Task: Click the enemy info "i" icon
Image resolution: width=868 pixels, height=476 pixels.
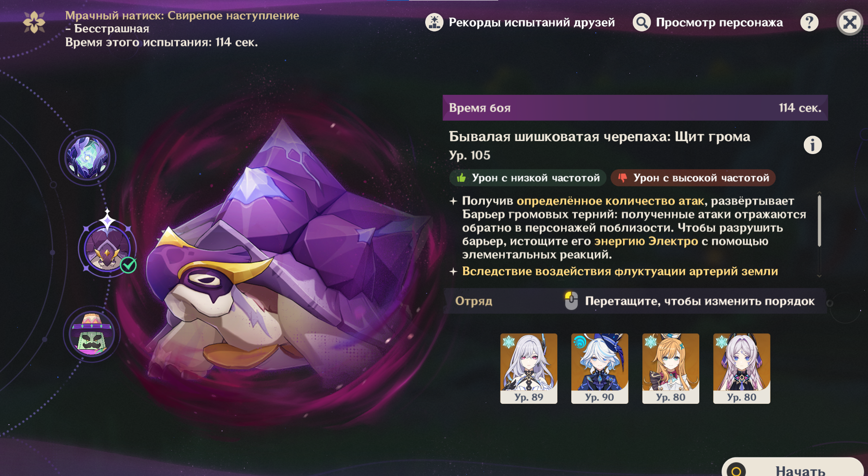Action: coord(813,145)
